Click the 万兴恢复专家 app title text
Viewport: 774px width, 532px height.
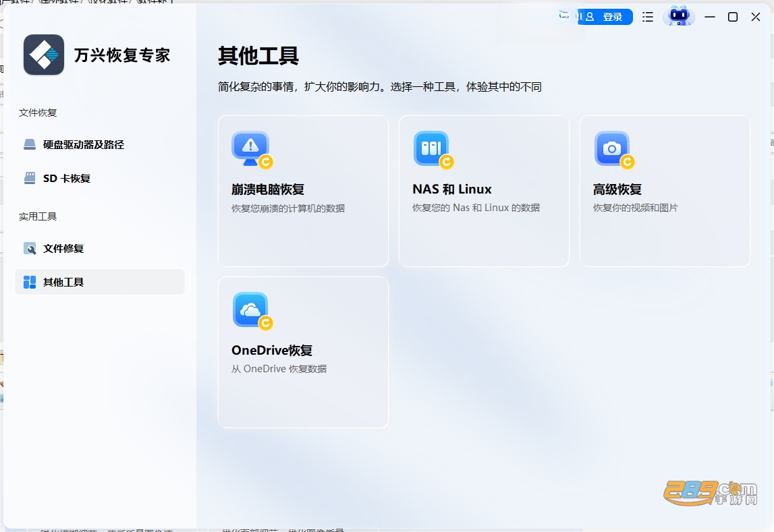(x=122, y=55)
